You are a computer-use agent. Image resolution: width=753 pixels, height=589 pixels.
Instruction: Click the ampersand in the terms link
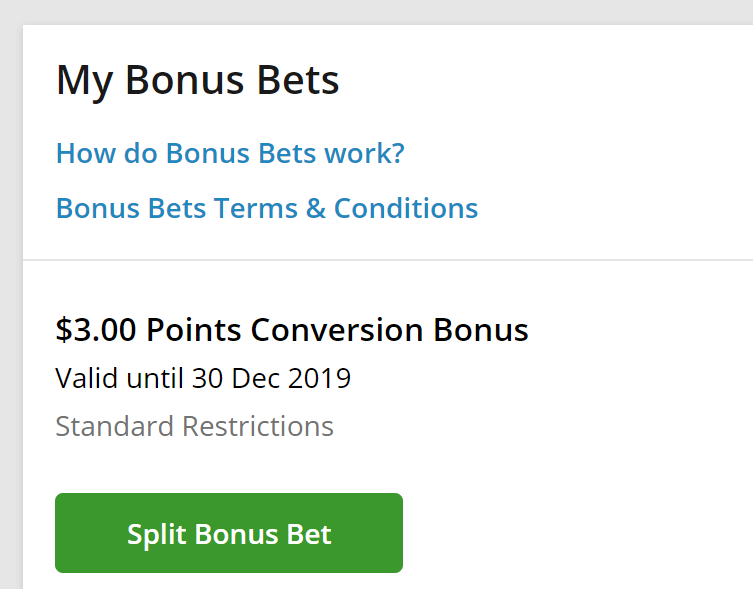tap(316, 209)
